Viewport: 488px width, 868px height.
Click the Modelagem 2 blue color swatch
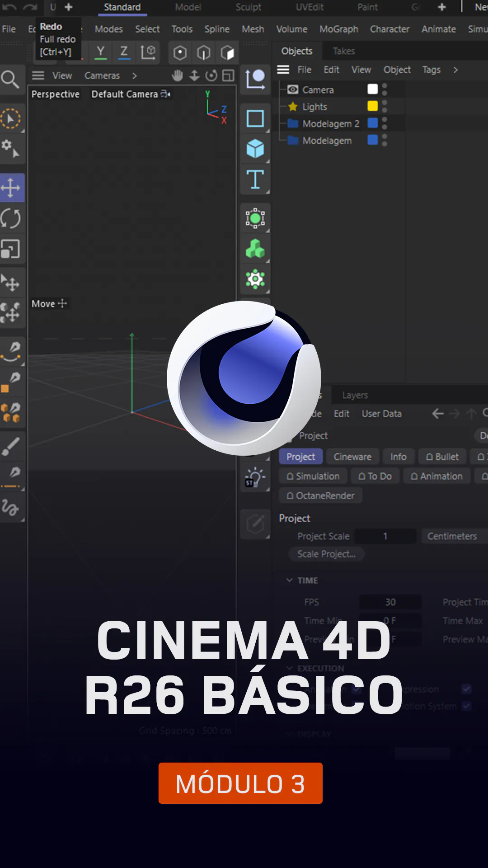point(373,123)
